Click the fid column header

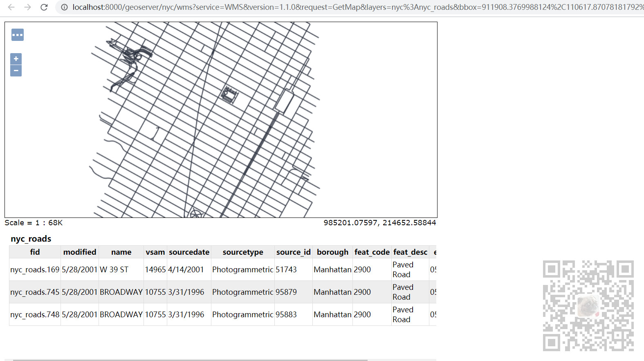(35, 252)
